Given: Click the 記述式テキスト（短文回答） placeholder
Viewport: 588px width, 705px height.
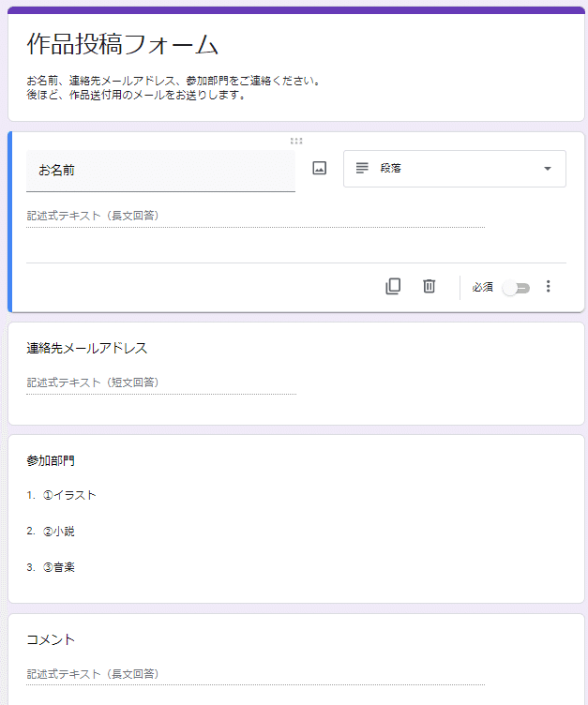Looking at the screenshot, I should click(93, 382).
